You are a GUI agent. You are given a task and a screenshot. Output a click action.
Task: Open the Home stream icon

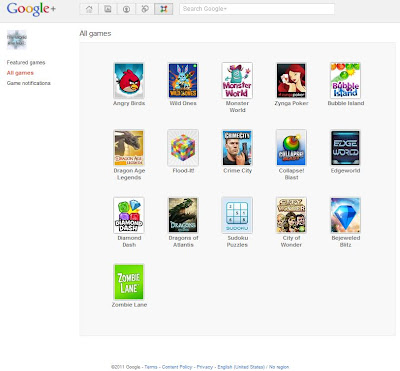point(89,9)
